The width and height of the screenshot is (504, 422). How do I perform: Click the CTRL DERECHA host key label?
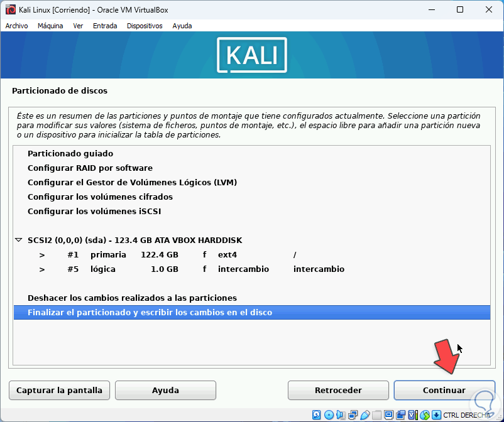[x=466, y=415]
